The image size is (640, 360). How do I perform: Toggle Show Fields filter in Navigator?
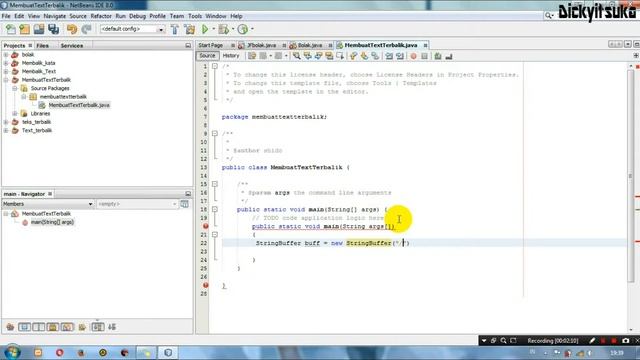[x=24, y=327]
